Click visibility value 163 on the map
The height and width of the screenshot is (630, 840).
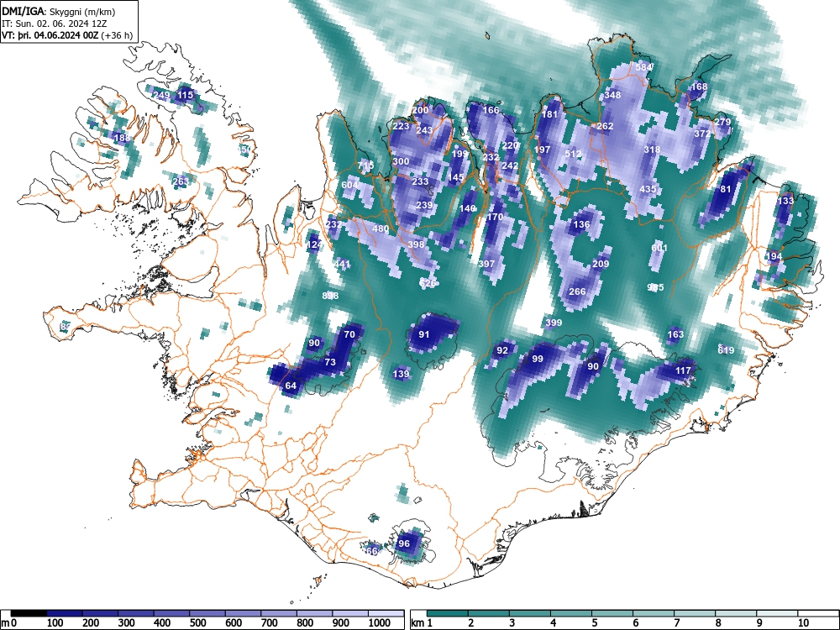pyautogui.click(x=675, y=334)
